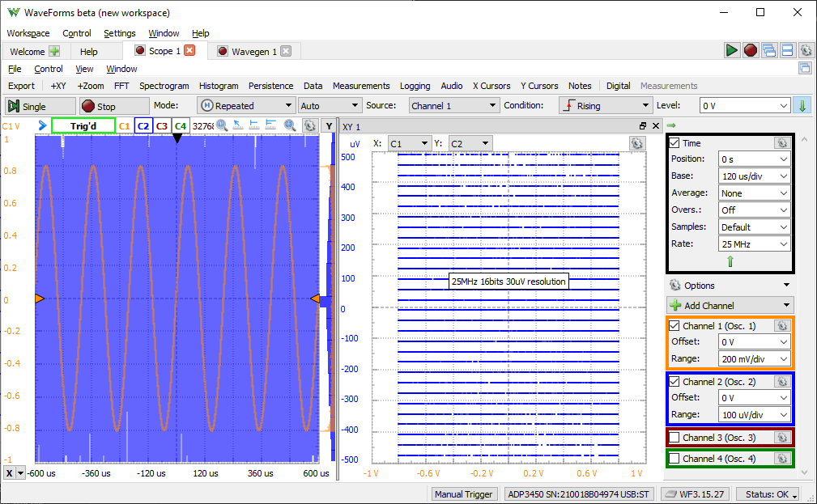The width and height of the screenshot is (817, 504).
Task: Click the cascade windows icon in tab bar
Action: (769, 50)
